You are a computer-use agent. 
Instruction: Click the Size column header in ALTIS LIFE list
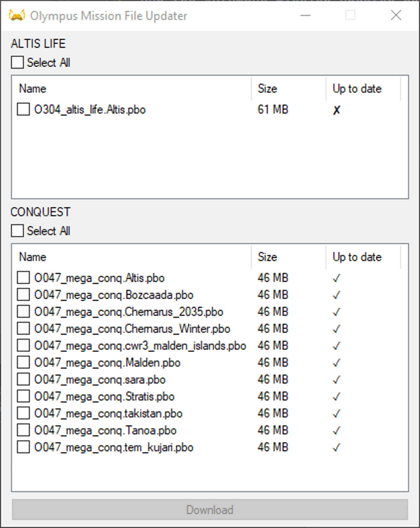(x=267, y=88)
